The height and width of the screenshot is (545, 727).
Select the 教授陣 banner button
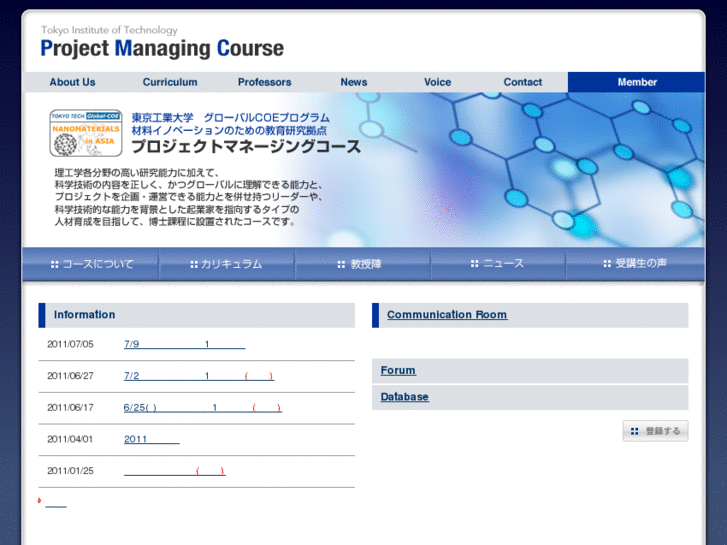coord(363,264)
